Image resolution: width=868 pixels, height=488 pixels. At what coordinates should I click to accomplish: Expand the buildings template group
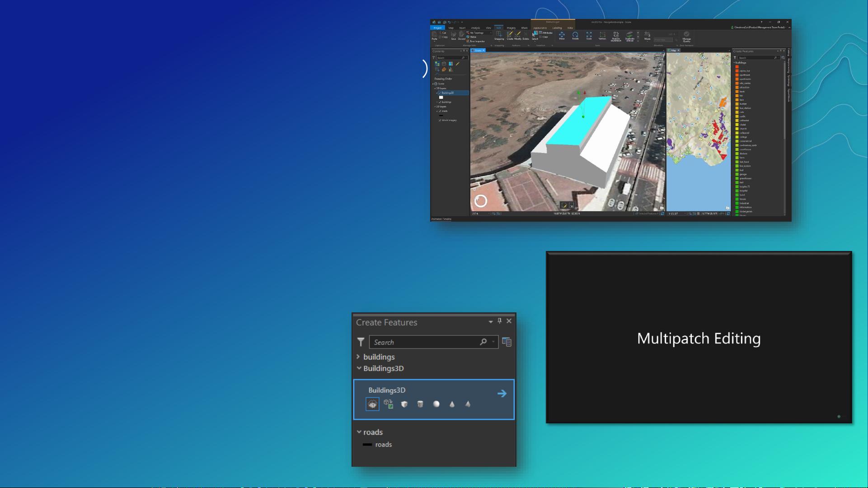358,357
